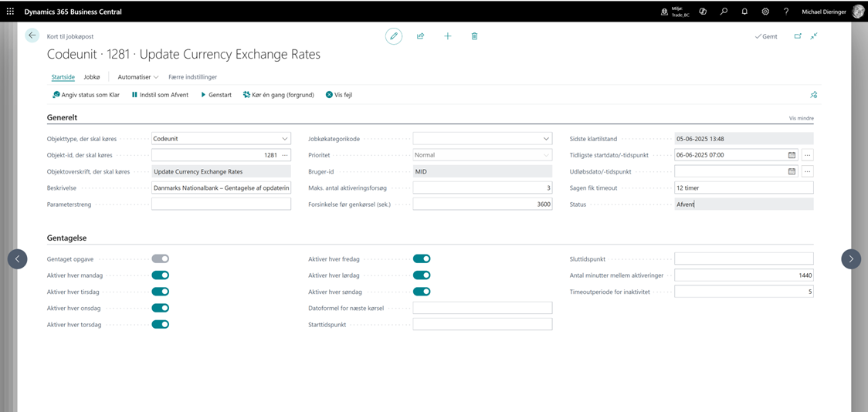Screen dimensions: 868x412
Task: Click the share icon
Action: pos(420,36)
